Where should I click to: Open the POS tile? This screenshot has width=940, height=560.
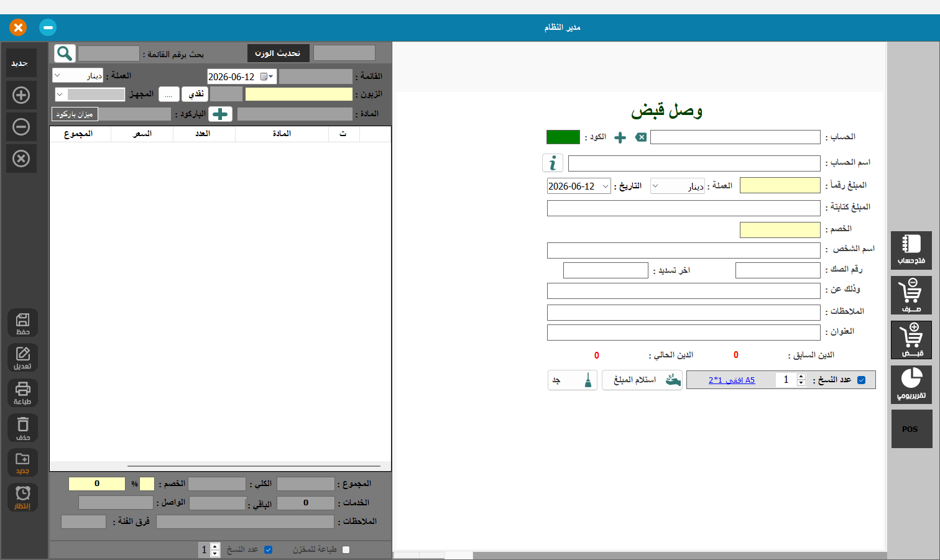coord(911,429)
